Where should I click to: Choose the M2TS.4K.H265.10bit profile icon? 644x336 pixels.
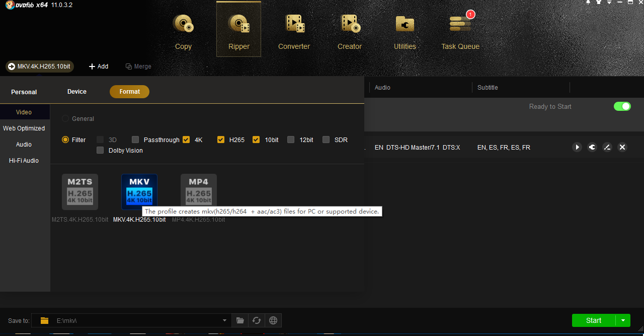click(x=80, y=192)
